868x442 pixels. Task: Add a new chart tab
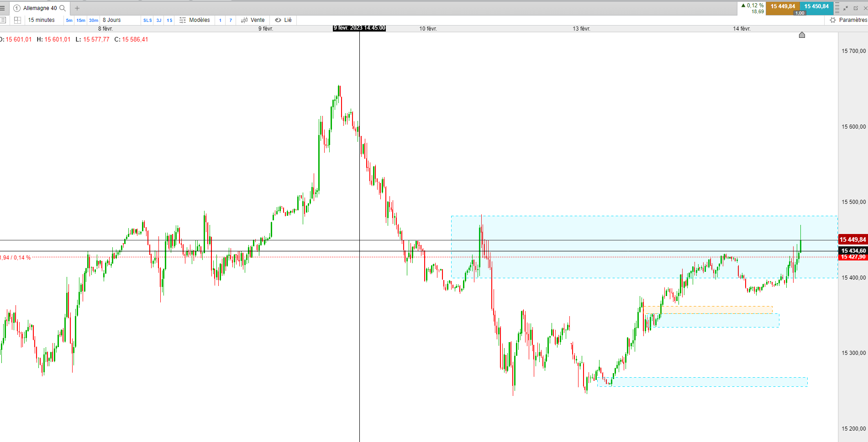77,8
